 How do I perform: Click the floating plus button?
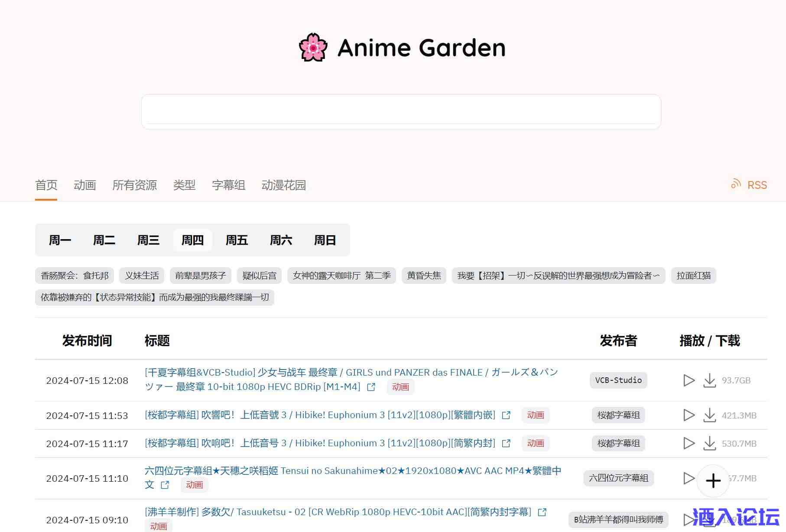click(x=713, y=480)
